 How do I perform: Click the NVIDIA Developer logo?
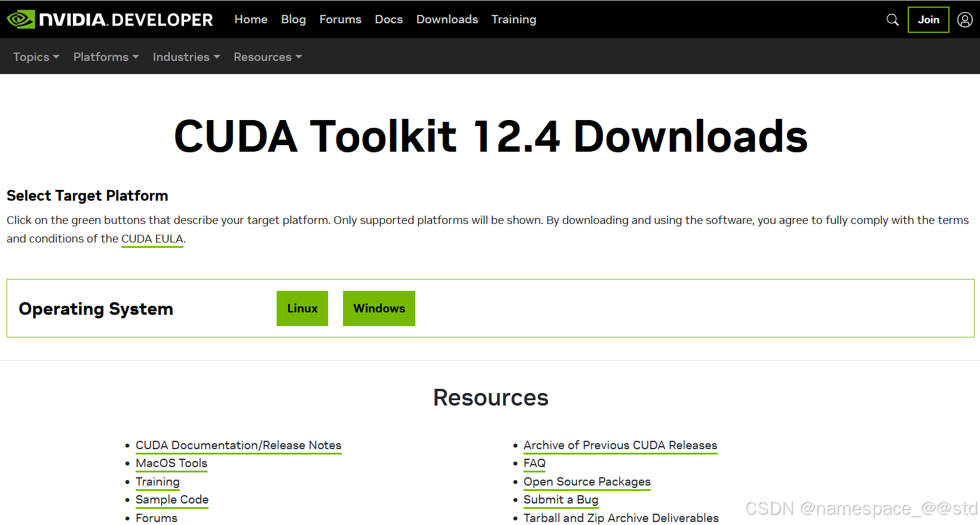click(110, 20)
